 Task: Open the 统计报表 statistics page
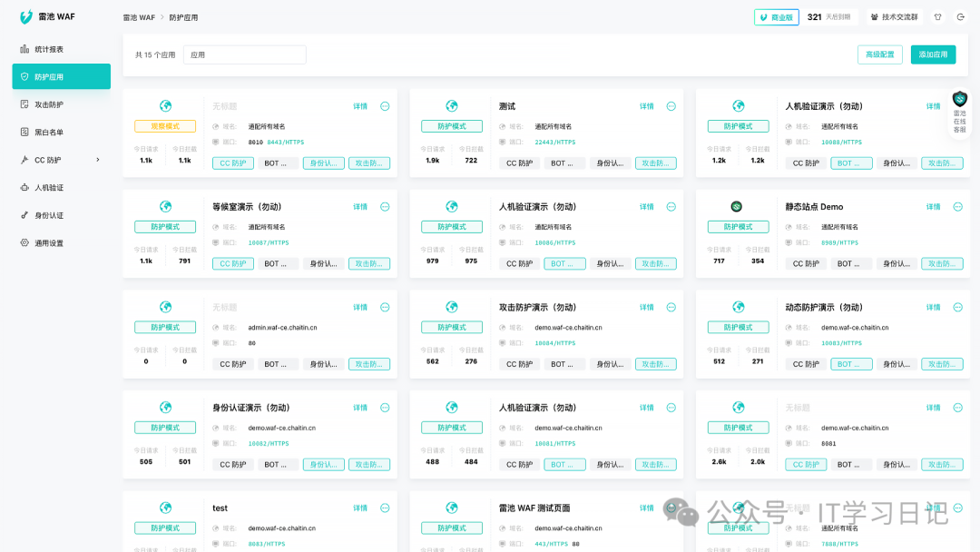(48, 49)
